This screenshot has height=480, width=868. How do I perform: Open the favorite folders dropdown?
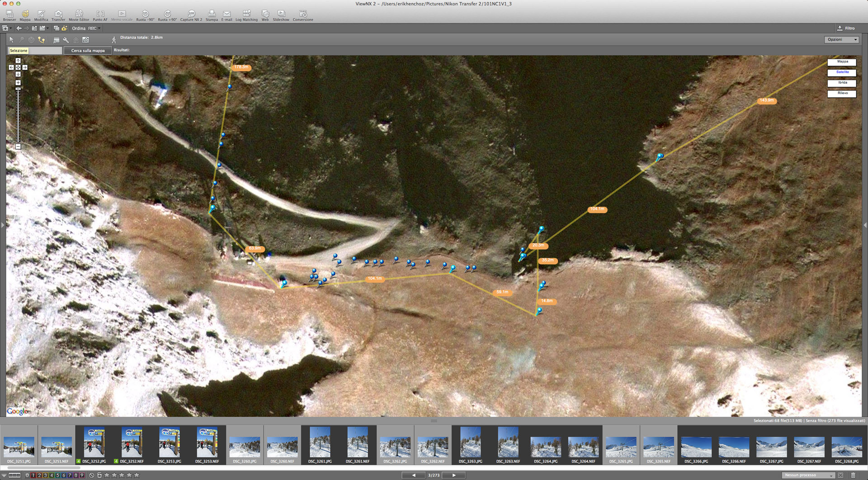[44, 28]
